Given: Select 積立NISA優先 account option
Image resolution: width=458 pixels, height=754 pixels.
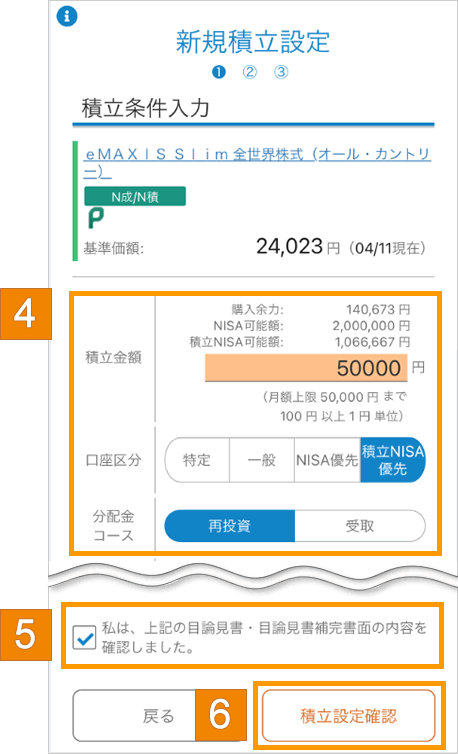Looking at the screenshot, I should (393, 460).
